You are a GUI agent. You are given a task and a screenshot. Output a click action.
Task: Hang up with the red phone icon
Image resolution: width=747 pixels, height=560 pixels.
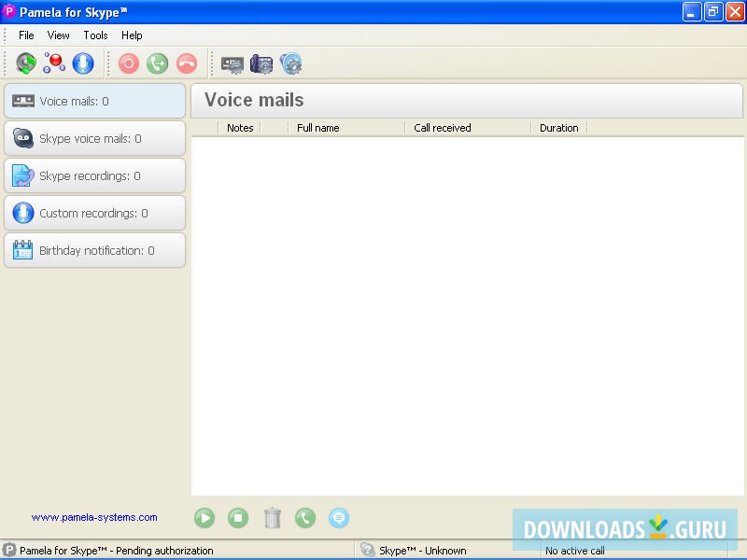click(187, 63)
